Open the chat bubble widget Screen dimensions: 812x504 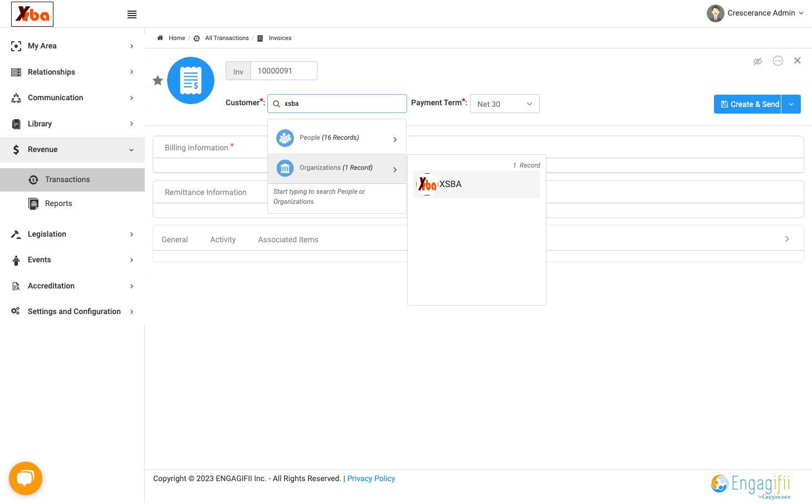point(26,478)
